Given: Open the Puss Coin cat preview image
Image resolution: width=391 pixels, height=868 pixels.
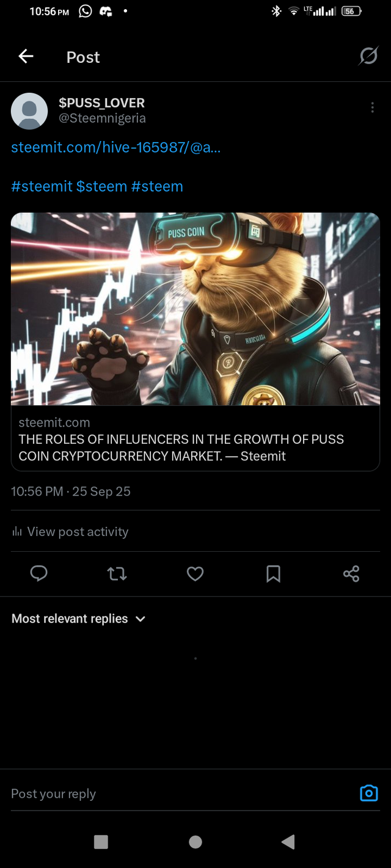Looking at the screenshot, I should pos(195,309).
